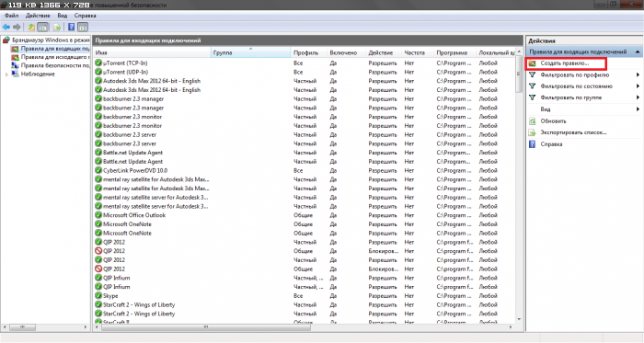Click the help icon beside Справка in Actions

(x=533, y=144)
